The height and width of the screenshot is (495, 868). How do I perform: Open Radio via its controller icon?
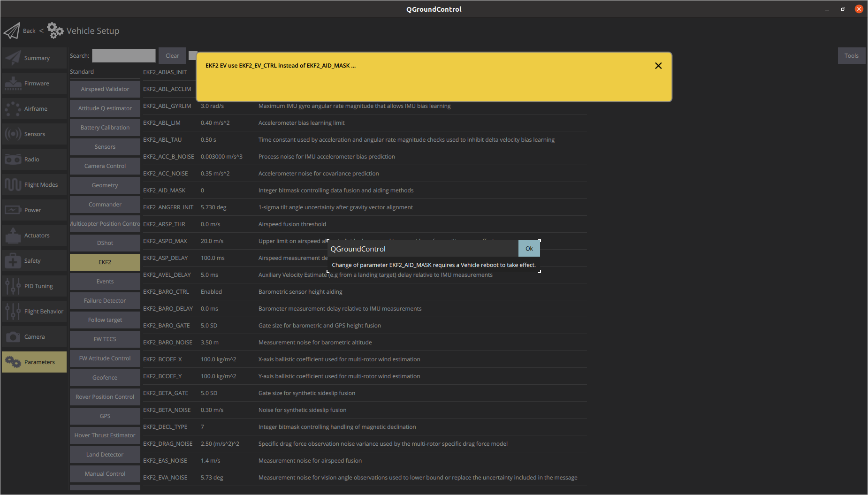click(13, 159)
